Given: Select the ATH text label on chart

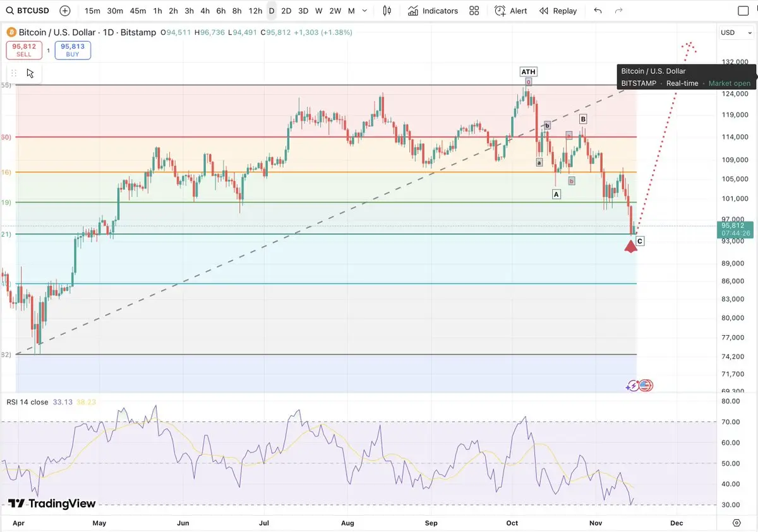Looking at the screenshot, I should click(x=528, y=71).
